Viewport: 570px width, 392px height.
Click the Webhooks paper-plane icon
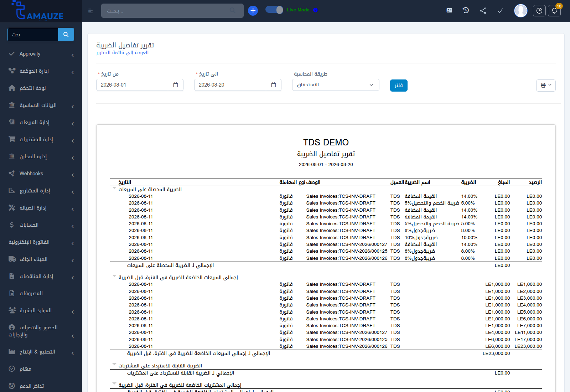pyautogui.click(x=12, y=174)
